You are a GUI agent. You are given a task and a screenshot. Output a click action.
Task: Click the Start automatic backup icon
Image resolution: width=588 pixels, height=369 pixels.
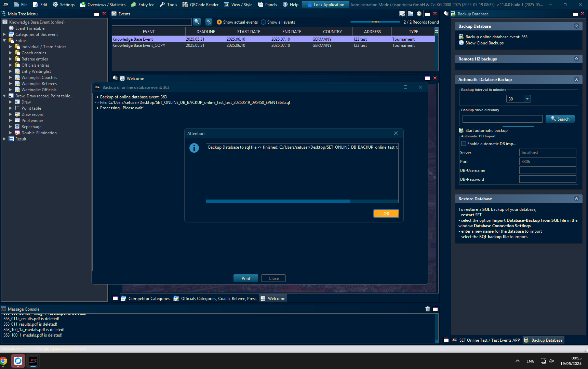[x=462, y=130]
